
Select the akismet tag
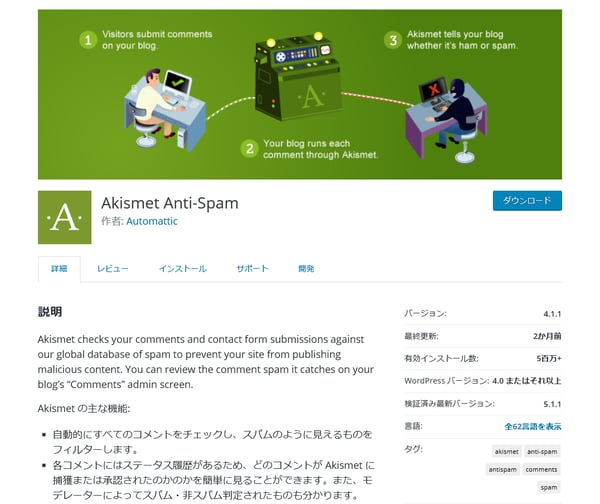click(x=507, y=451)
